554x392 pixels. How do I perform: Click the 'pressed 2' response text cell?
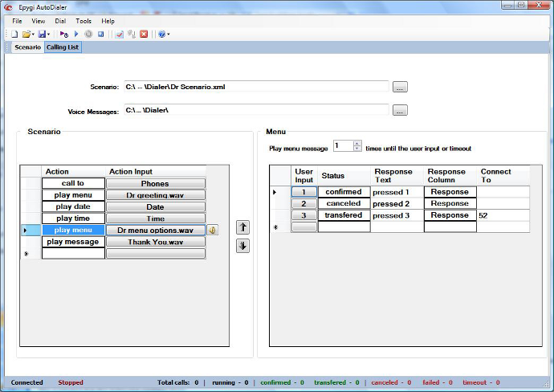[x=397, y=203]
